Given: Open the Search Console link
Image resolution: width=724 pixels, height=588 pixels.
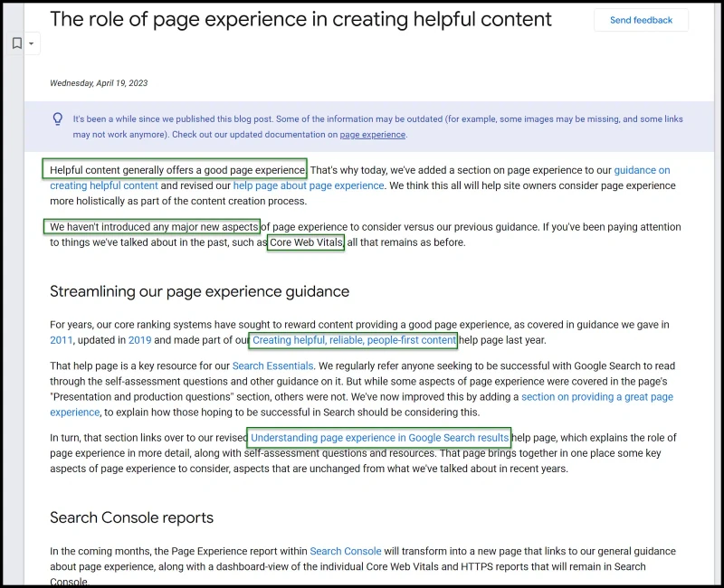Looking at the screenshot, I should coord(346,551).
